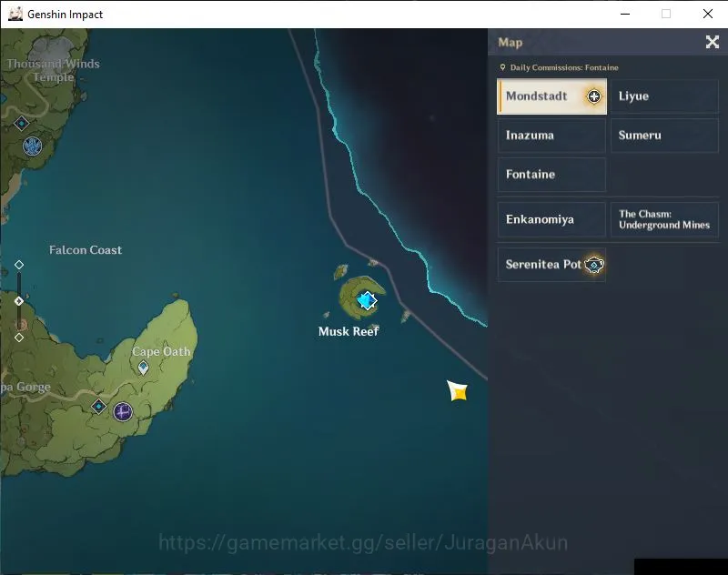Select the Sumeru region button
The height and width of the screenshot is (575, 728).
[x=664, y=136]
